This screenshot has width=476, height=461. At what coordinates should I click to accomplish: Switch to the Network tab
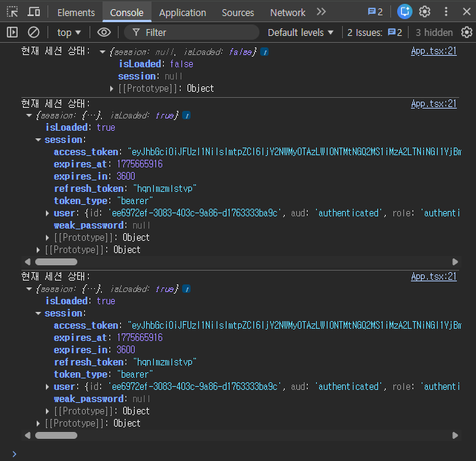tap(287, 12)
